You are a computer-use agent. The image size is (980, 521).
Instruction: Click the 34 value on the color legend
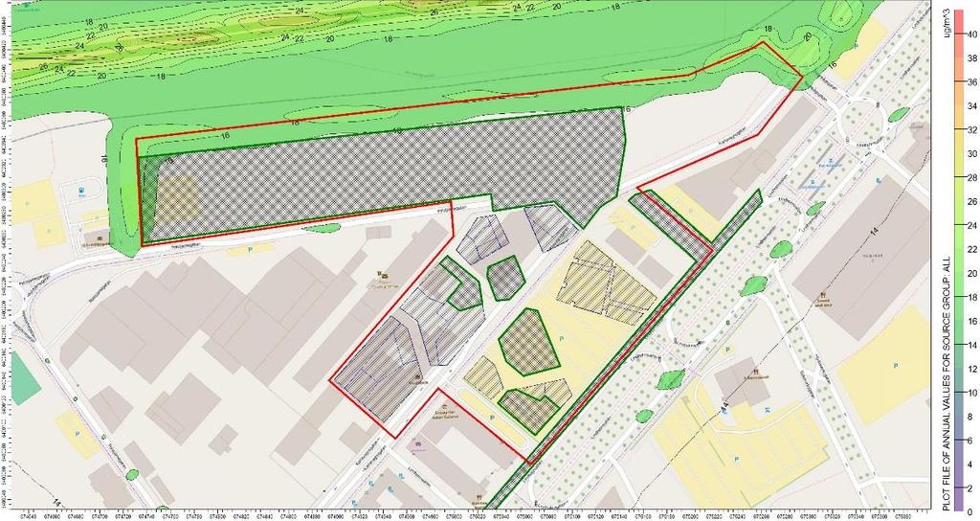(x=972, y=105)
